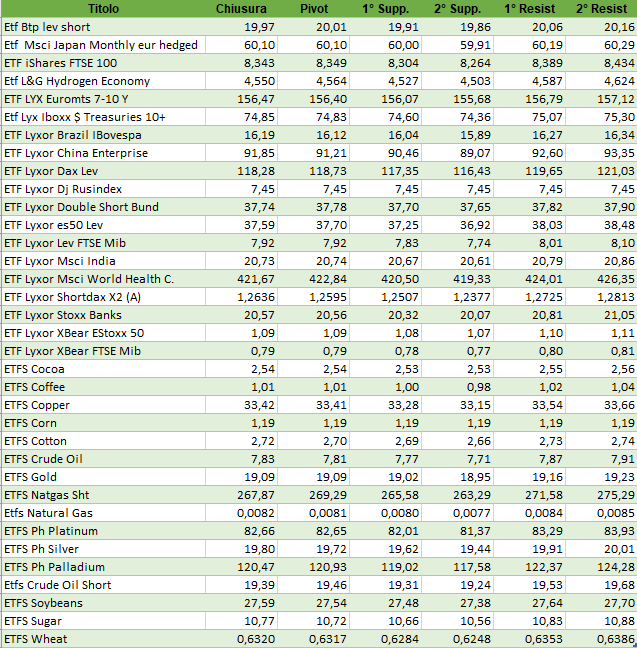Click 2° Supp. value 0,98 for ETFS Coffee
This screenshot has height=648, width=637.
tap(457, 387)
